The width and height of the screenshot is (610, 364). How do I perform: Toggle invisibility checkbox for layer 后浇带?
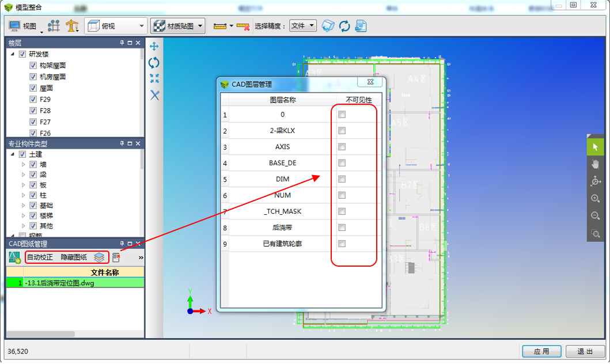(342, 227)
